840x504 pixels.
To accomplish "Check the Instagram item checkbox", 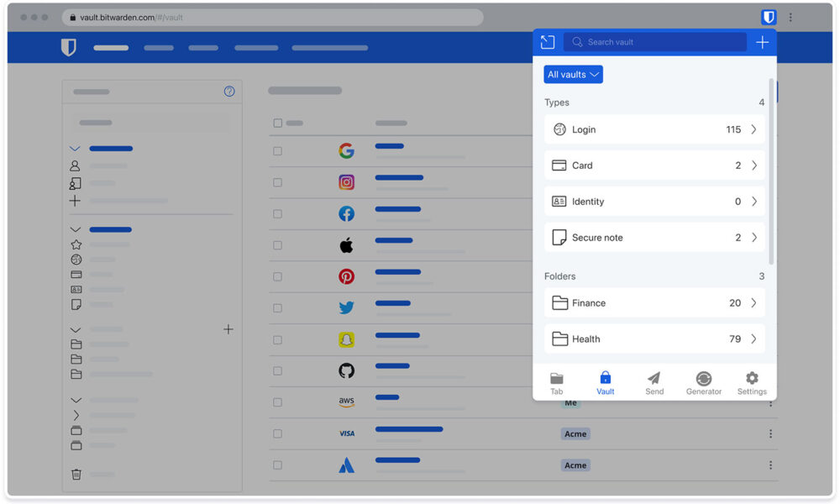I will point(277,182).
